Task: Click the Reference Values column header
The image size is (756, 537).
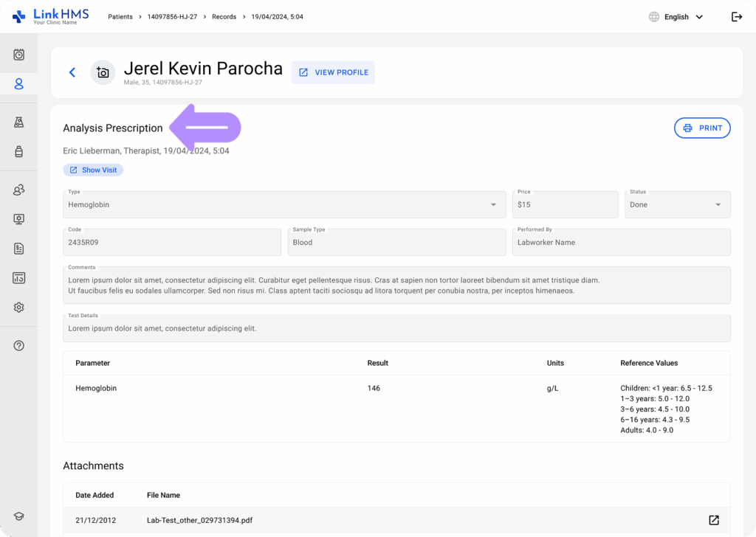Action: pos(649,363)
